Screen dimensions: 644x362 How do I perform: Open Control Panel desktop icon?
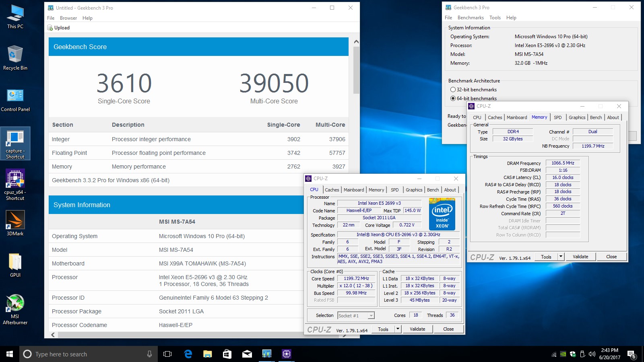click(15, 100)
